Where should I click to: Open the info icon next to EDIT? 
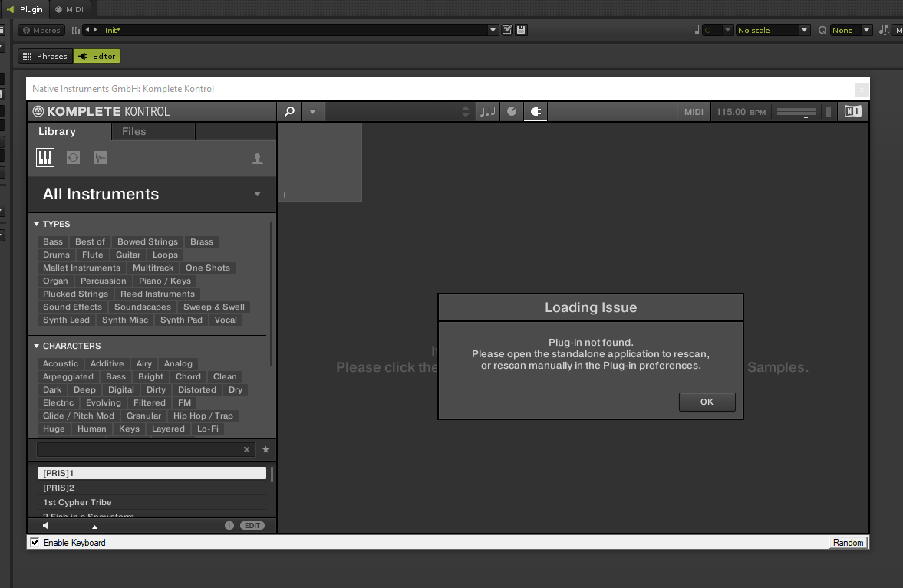tap(229, 525)
